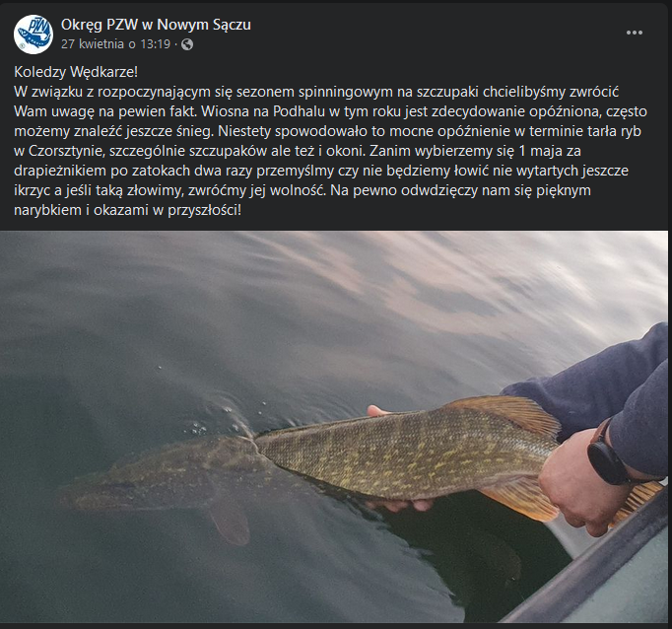
Task: Open the three-dot post options menu
Action: tap(635, 33)
